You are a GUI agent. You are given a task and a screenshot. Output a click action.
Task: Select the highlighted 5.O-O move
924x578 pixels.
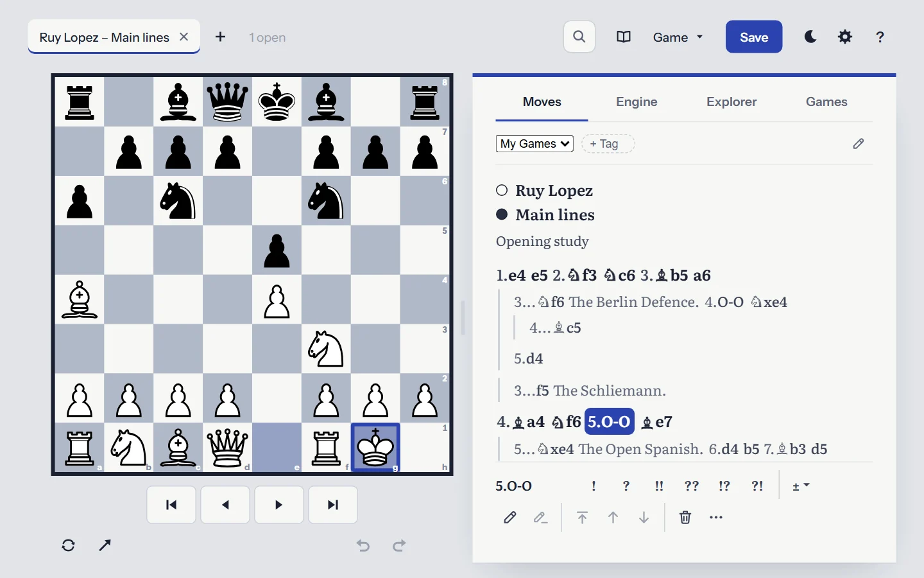pos(610,422)
